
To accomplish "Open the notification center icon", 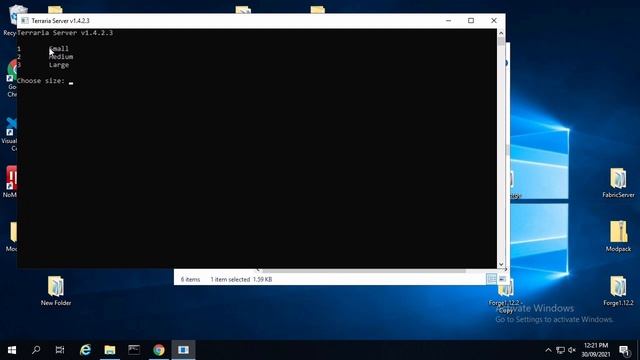I will [624, 350].
